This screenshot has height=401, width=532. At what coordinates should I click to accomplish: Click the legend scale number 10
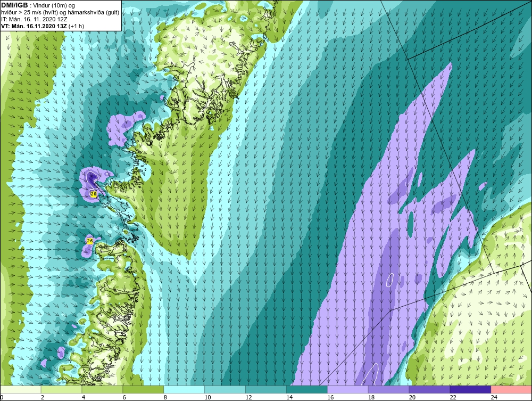tap(207, 397)
